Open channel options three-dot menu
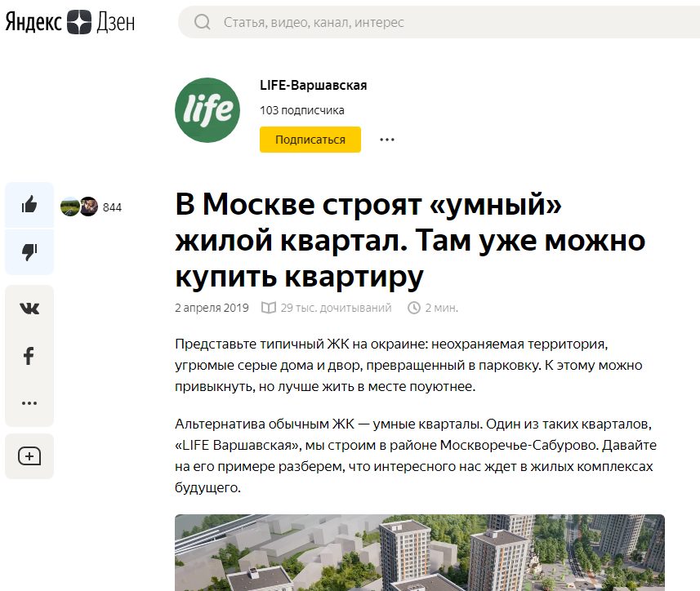 tap(387, 140)
